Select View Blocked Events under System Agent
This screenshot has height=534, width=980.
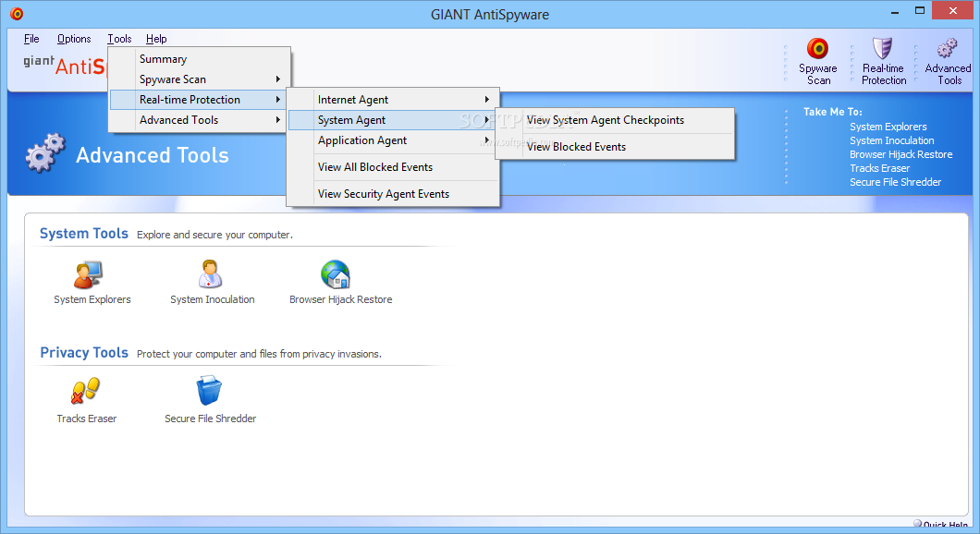coord(615,147)
